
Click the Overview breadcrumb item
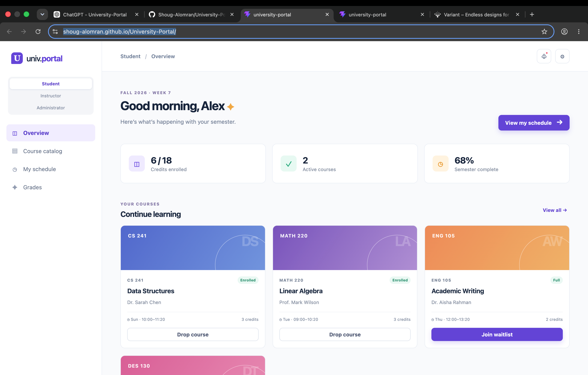[x=163, y=56]
